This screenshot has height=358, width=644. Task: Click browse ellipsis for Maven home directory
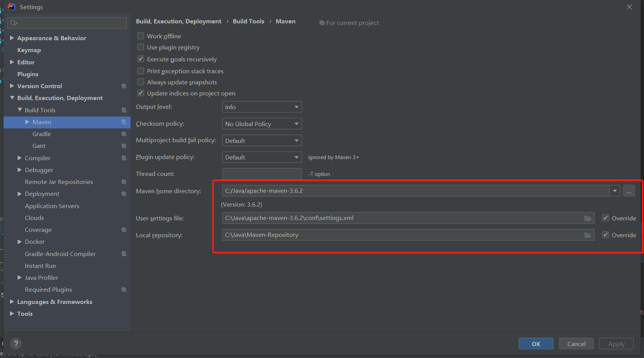point(629,190)
